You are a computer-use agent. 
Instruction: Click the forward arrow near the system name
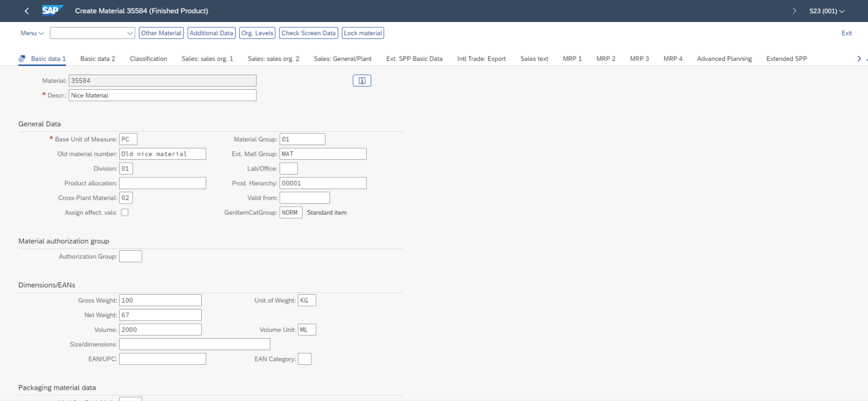(x=794, y=10)
